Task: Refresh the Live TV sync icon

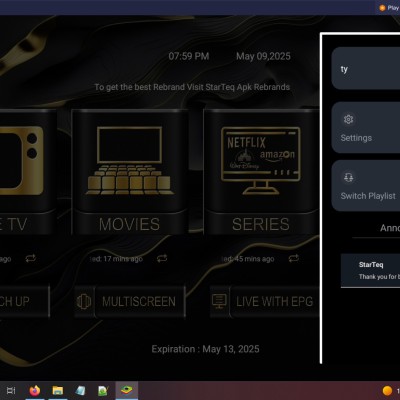Action: (31, 258)
